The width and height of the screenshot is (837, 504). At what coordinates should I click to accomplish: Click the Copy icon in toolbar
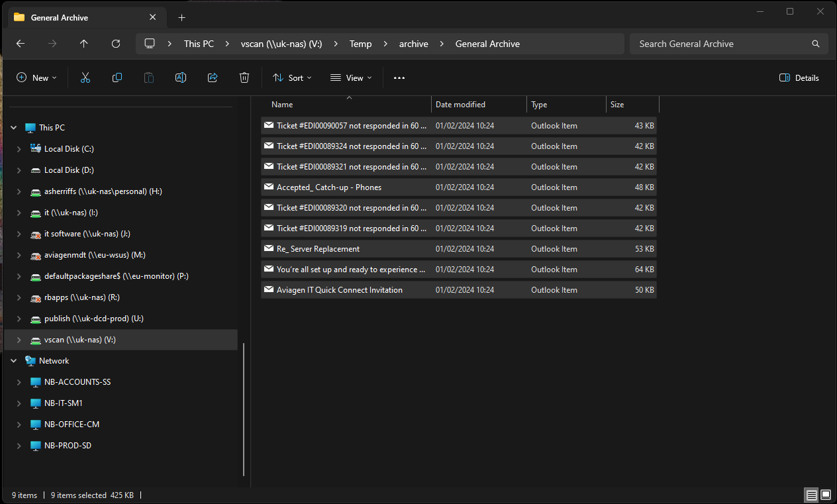pyautogui.click(x=117, y=77)
